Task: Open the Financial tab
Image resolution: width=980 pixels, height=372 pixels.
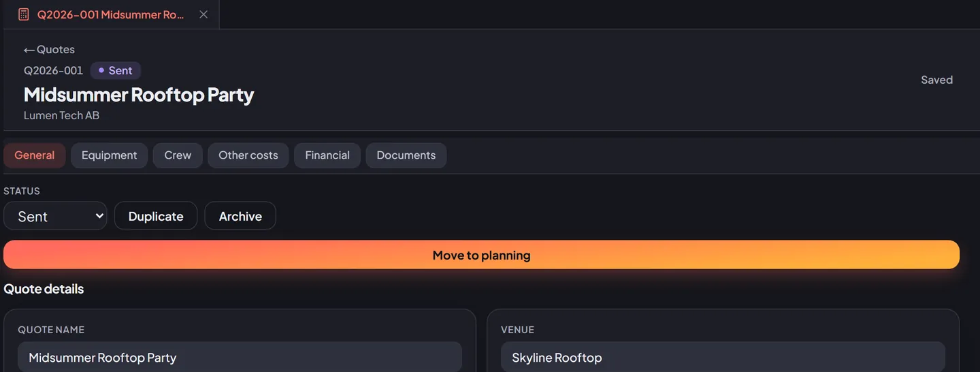Action: click(327, 155)
